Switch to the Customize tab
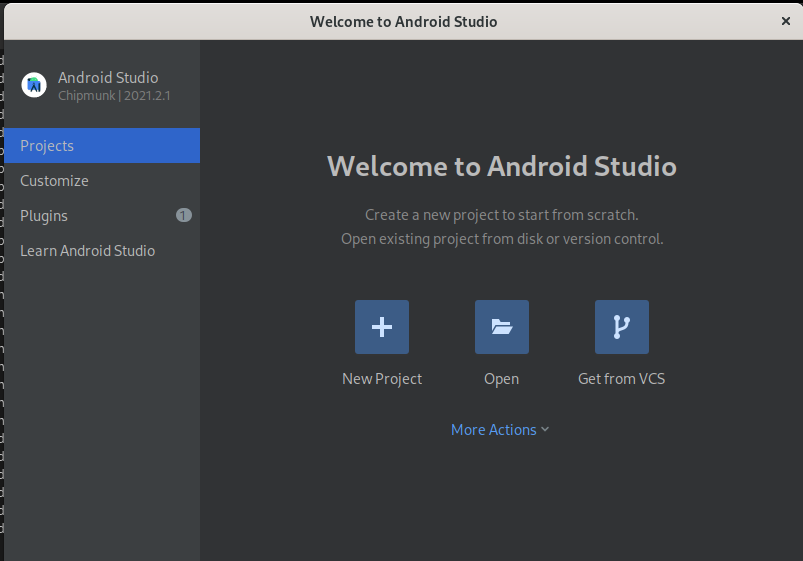 tap(102, 180)
